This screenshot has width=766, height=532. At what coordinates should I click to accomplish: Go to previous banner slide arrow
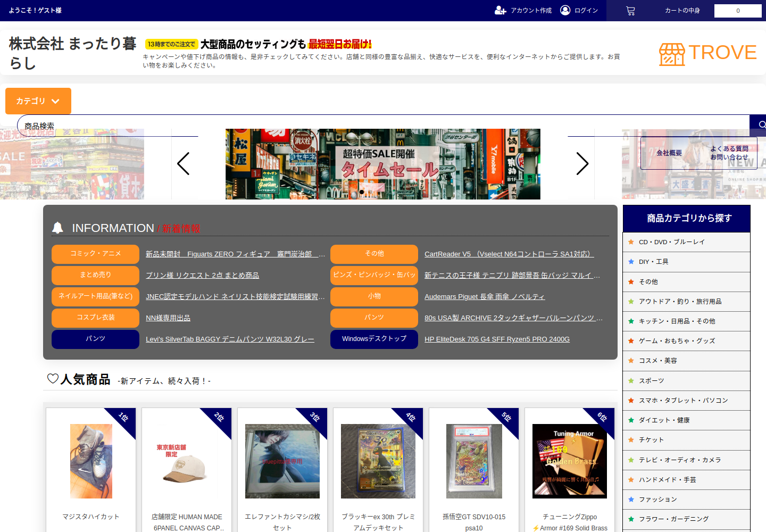pyautogui.click(x=184, y=164)
